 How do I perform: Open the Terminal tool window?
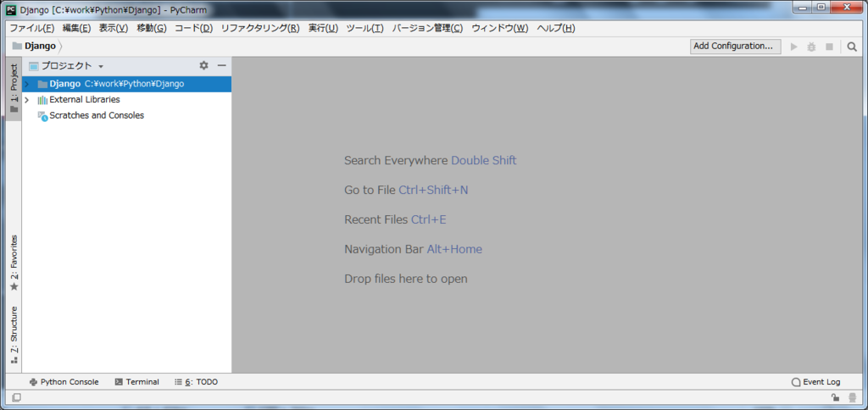[136, 382]
